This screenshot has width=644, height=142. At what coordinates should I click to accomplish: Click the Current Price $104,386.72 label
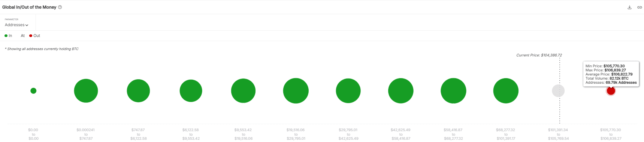coord(539,55)
